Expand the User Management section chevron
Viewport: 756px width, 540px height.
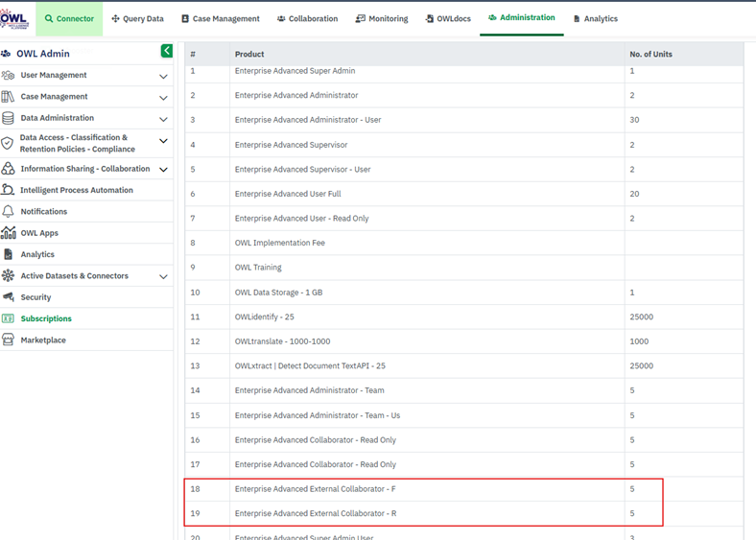163,76
